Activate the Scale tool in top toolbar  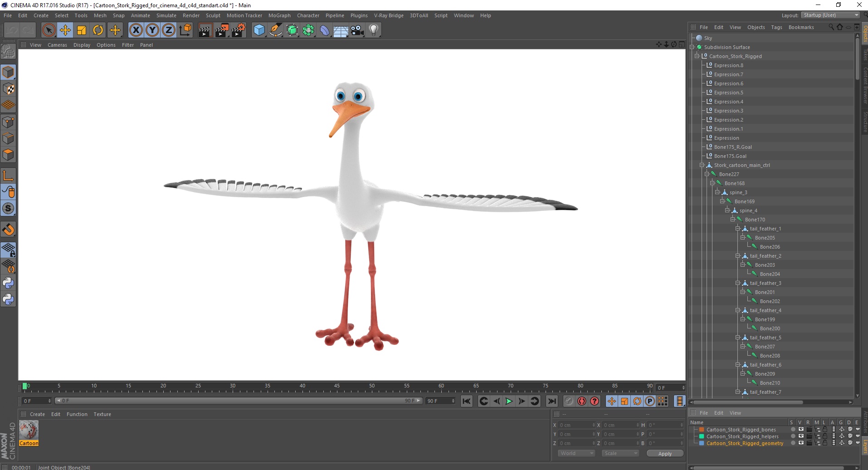point(82,30)
